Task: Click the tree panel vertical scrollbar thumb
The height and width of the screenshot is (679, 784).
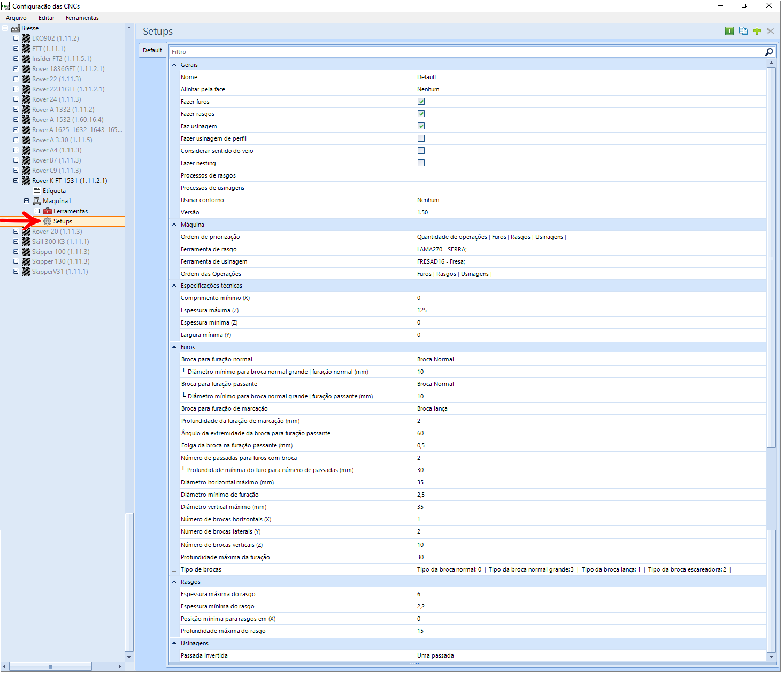Action: [x=128, y=582]
